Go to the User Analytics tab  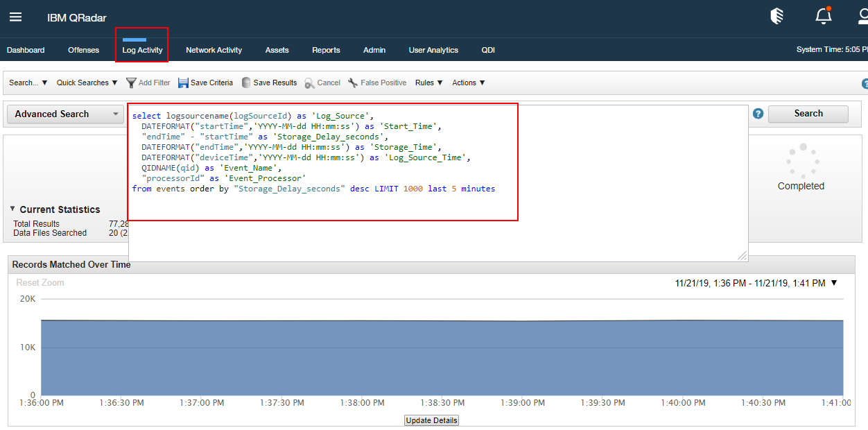(433, 50)
